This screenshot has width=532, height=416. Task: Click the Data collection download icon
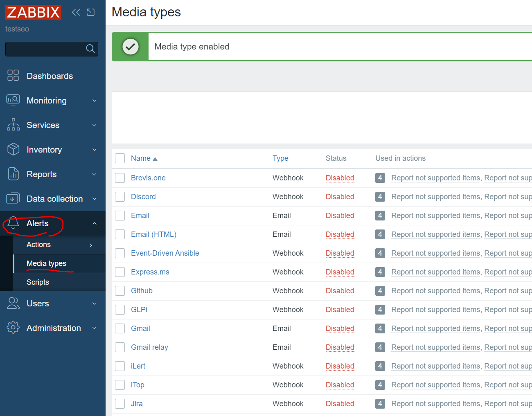point(13,198)
